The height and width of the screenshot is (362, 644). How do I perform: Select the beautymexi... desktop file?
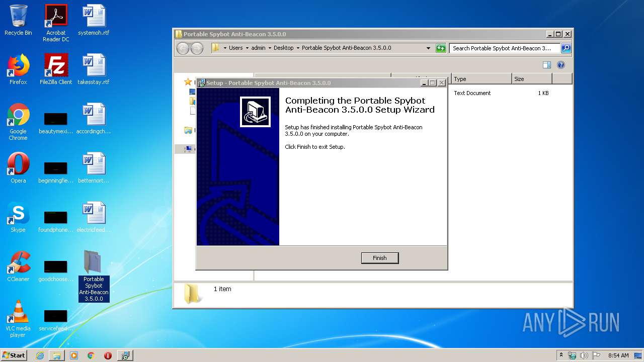(56, 123)
